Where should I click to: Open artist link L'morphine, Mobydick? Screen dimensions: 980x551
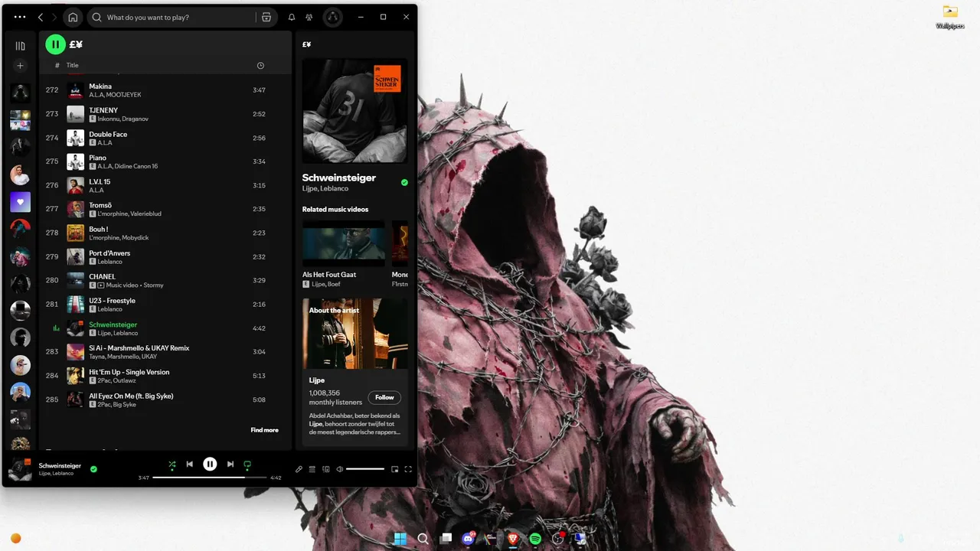119,238
